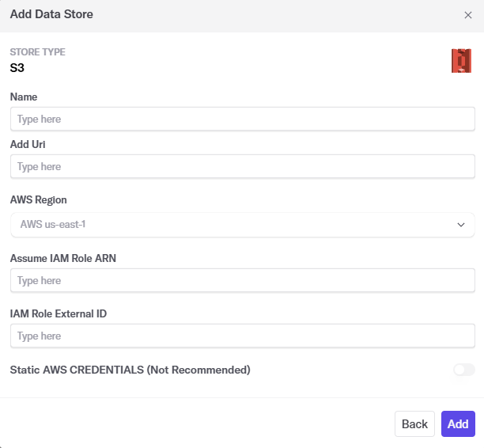Click the STORE TYPE heading

click(x=37, y=52)
